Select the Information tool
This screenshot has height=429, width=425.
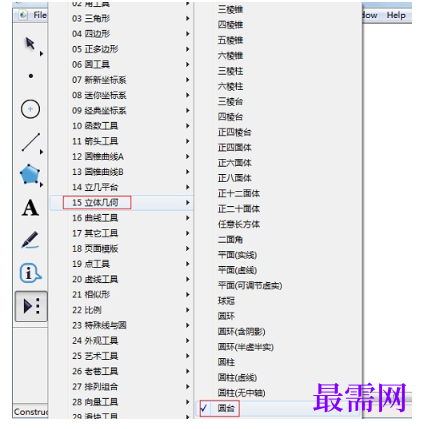(30, 273)
